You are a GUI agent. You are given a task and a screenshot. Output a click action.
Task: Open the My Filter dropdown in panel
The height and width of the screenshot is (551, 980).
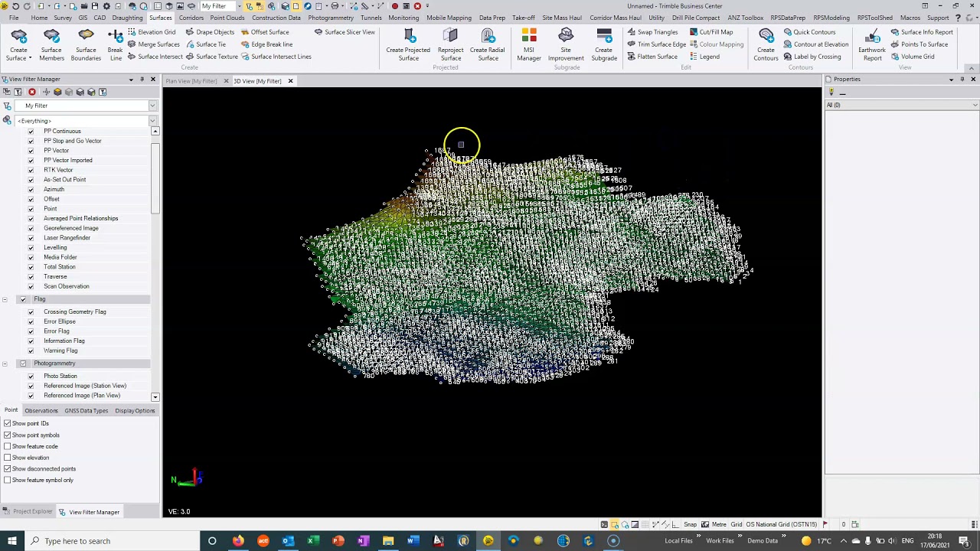coord(152,106)
